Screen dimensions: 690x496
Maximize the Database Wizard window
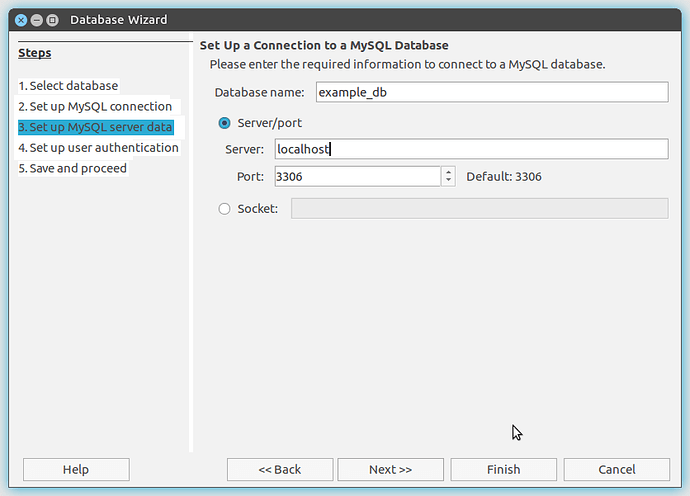(53, 20)
